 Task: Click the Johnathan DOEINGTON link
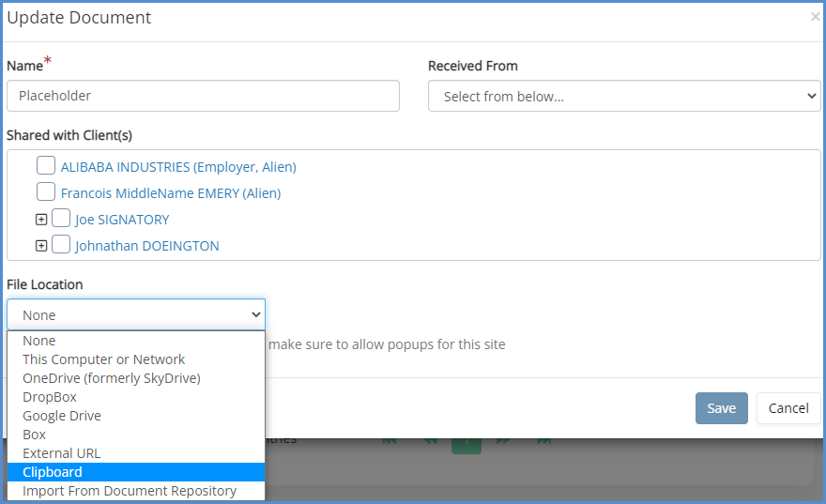(x=146, y=246)
